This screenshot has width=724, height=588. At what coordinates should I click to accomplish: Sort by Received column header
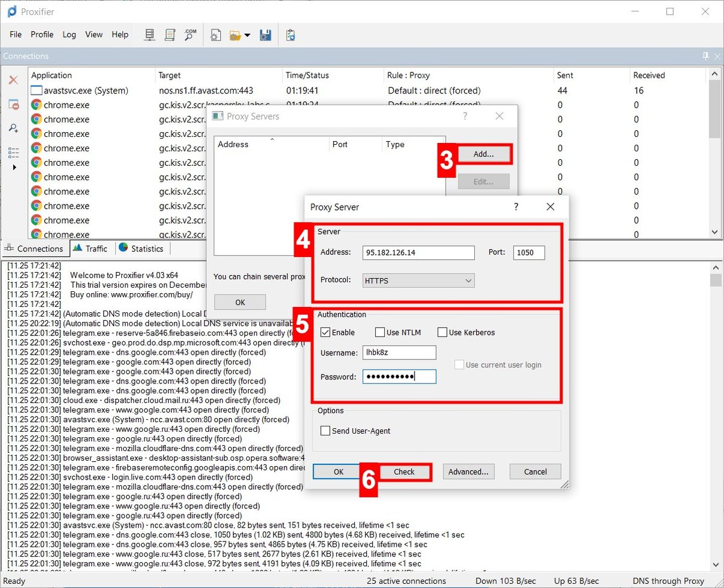(667, 75)
